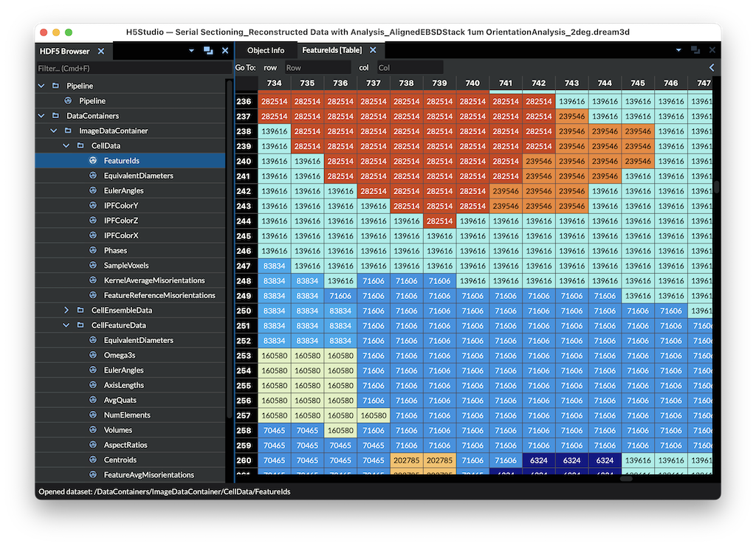The image size is (756, 546).
Task: Click the split-panel icon in the HDF5 Browser pane
Action: 207,50
